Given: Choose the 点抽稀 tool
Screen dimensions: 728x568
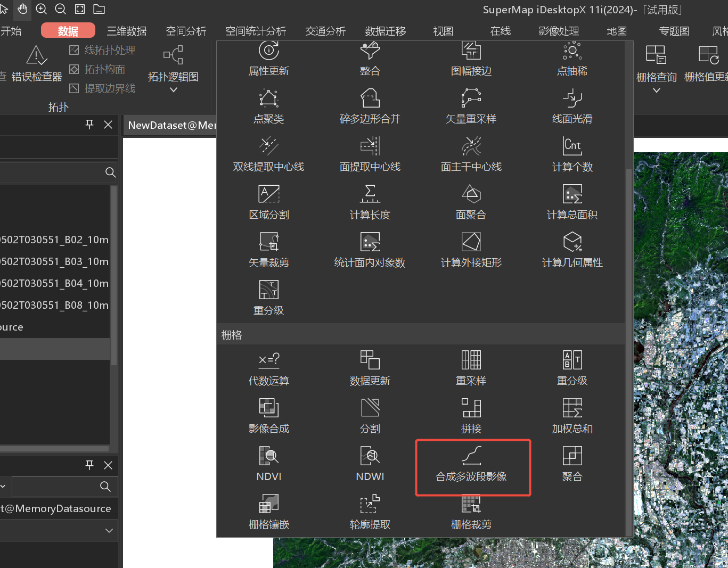Looking at the screenshot, I should [x=572, y=59].
